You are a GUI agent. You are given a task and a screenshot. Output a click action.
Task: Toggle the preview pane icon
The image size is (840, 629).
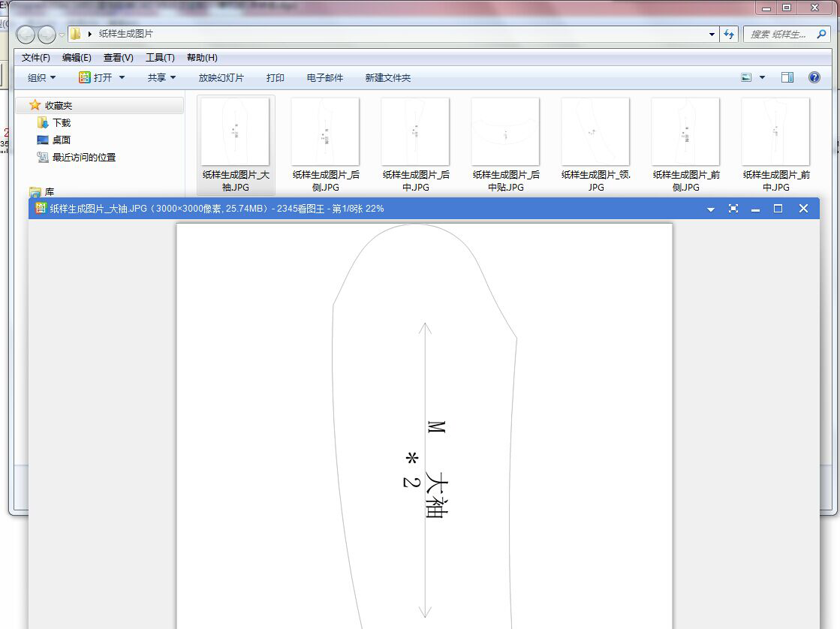pos(787,77)
